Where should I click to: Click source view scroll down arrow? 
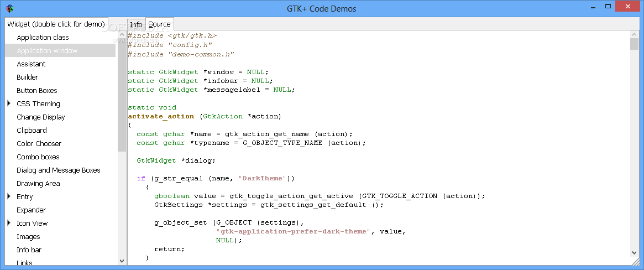(634, 252)
